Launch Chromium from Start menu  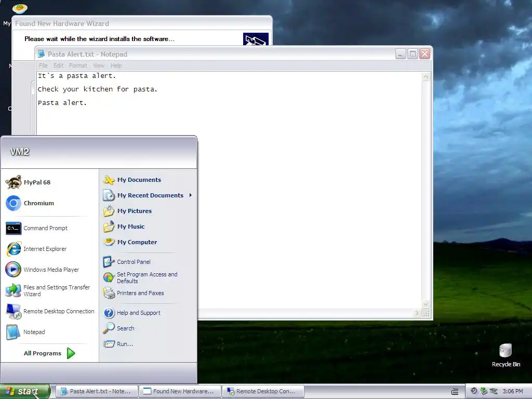coord(30,203)
